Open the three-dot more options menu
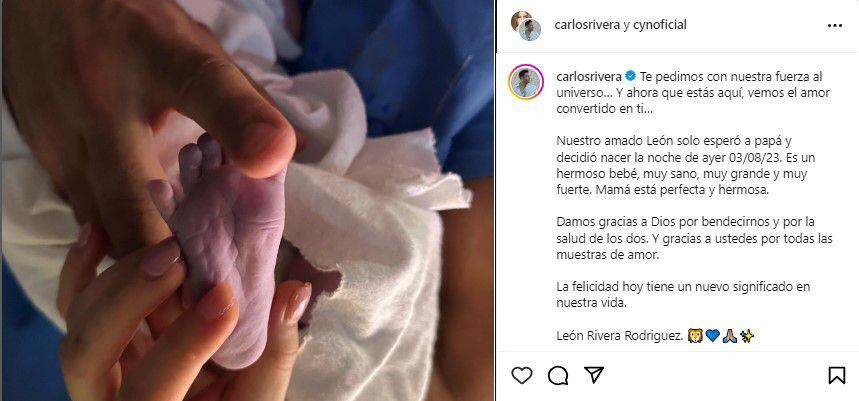Image resolution: width=859 pixels, height=401 pixels. (835, 25)
